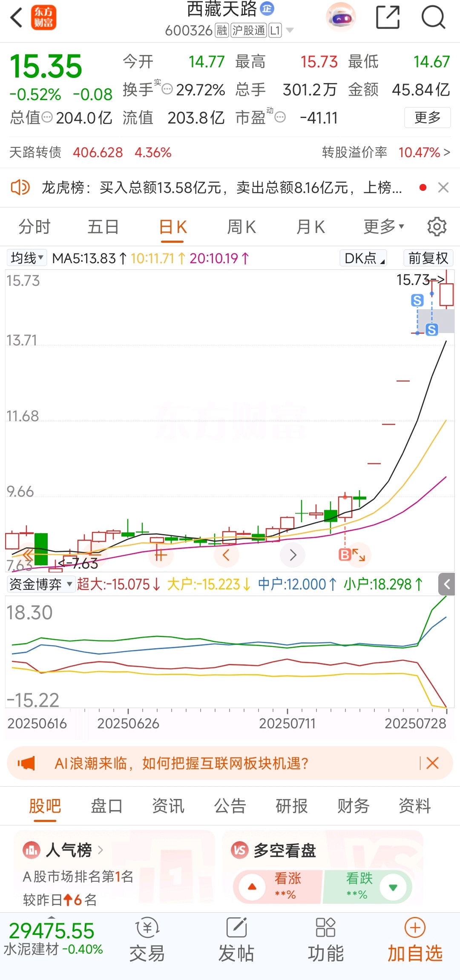Switch to the 周K chart tab

coord(241,227)
